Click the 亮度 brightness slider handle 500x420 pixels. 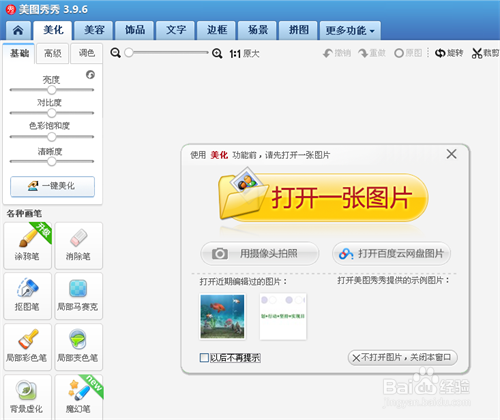52,90
